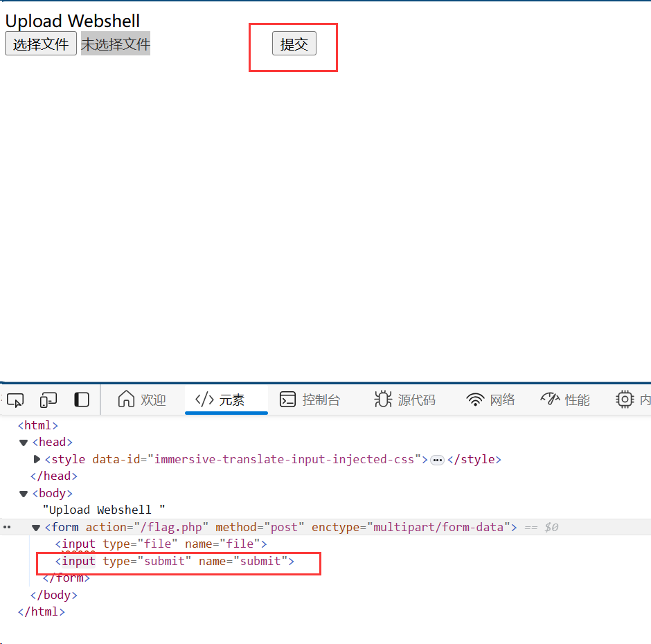Switch to the 性能 (Performance) tab

[565, 400]
